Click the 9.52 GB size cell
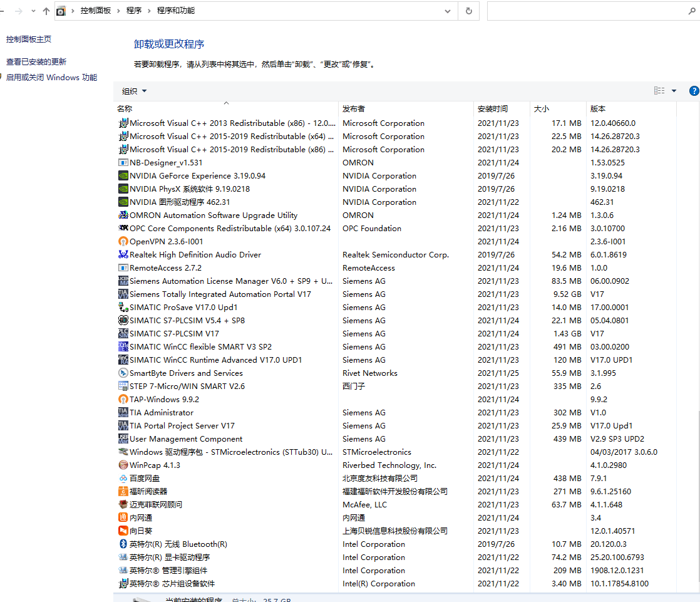Viewport: 700px width, 602px height. pos(567,294)
